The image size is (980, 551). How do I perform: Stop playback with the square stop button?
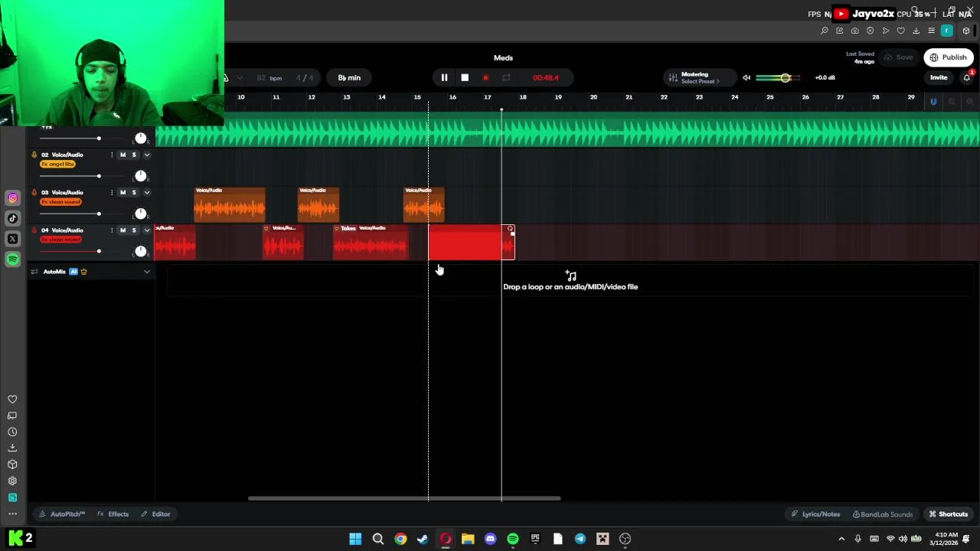pos(465,77)
